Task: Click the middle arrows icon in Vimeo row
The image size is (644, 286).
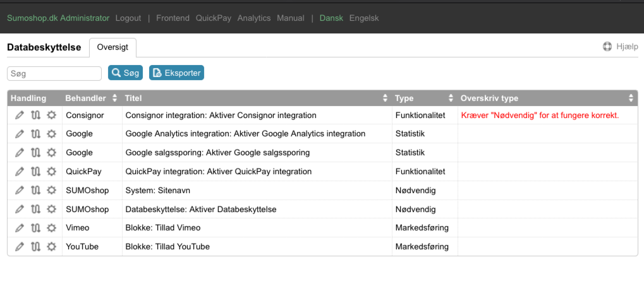Action: click(x=36, y=228)
